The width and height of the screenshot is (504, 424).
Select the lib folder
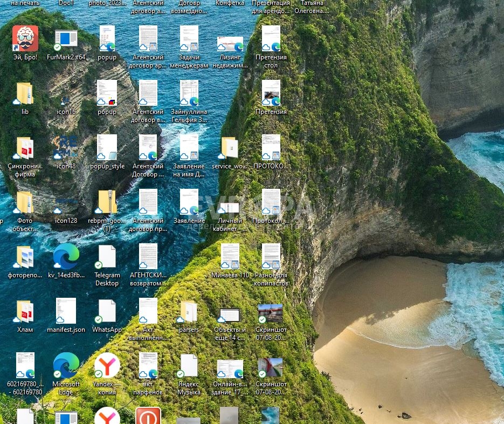point(25,94)
